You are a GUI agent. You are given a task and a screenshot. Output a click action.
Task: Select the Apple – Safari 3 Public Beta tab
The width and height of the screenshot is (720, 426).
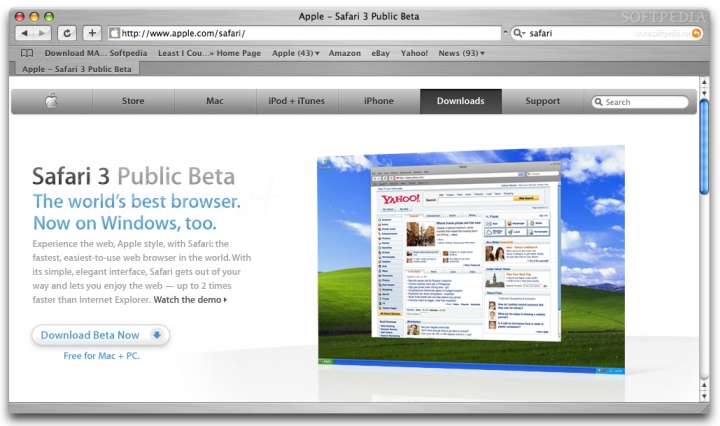pyautogui.click(x=76, y=69)
